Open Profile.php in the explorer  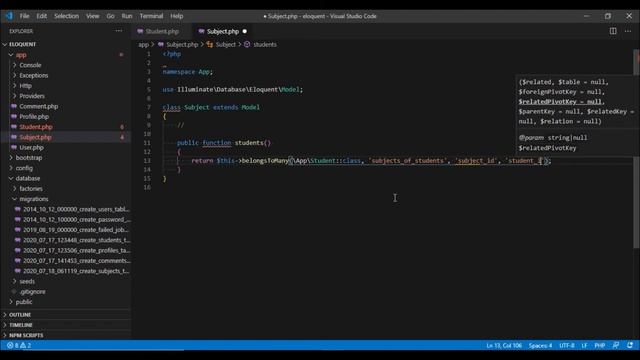[34, 116]
